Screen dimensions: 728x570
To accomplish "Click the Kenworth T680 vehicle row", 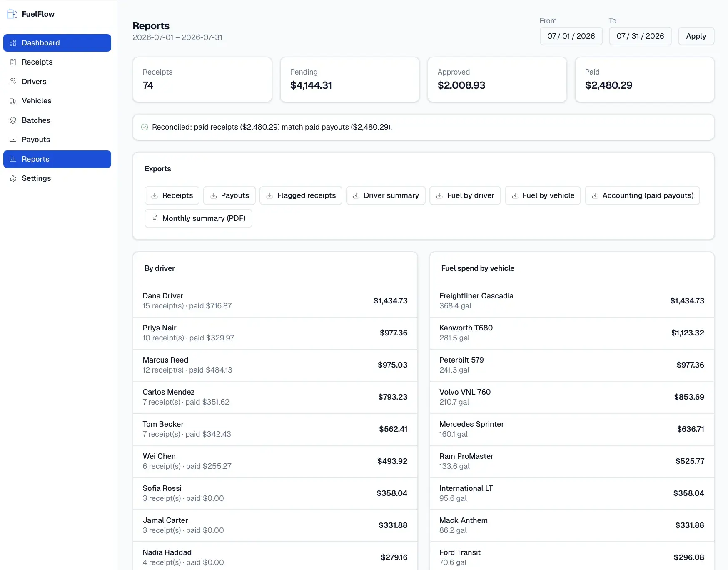I will [x=572, y=333].
